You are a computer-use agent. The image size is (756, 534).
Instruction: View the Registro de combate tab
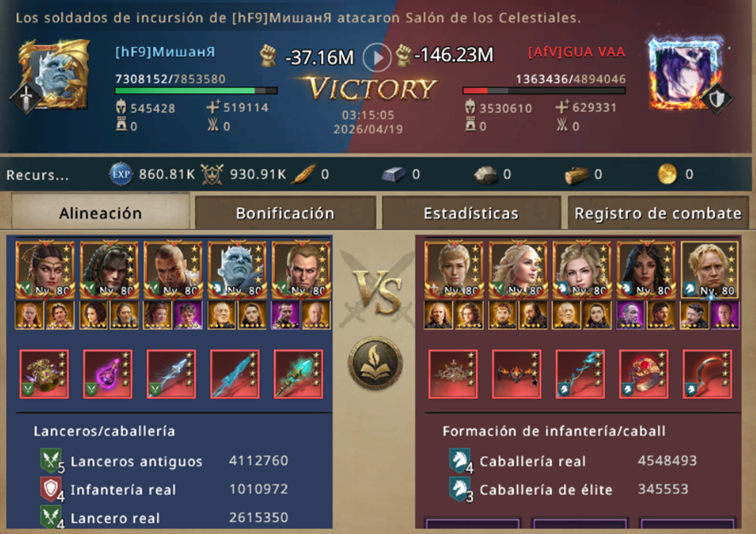[x=658, y=213]
